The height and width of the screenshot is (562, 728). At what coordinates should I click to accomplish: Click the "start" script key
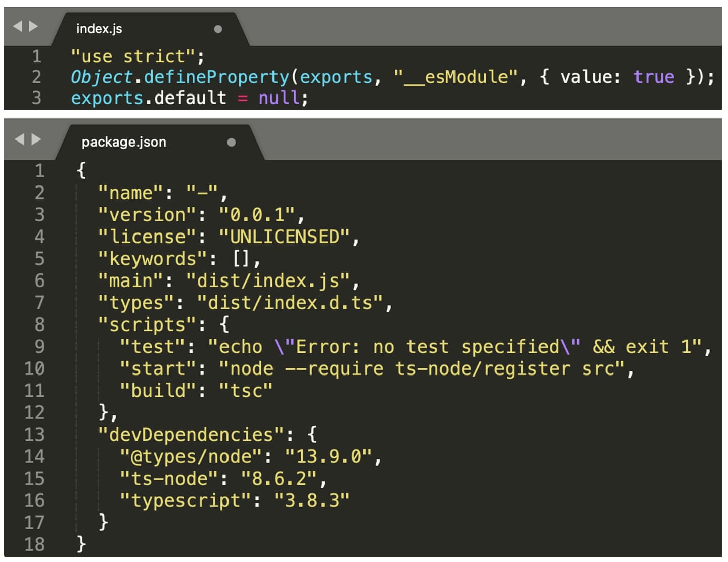(x=158, y=369)
